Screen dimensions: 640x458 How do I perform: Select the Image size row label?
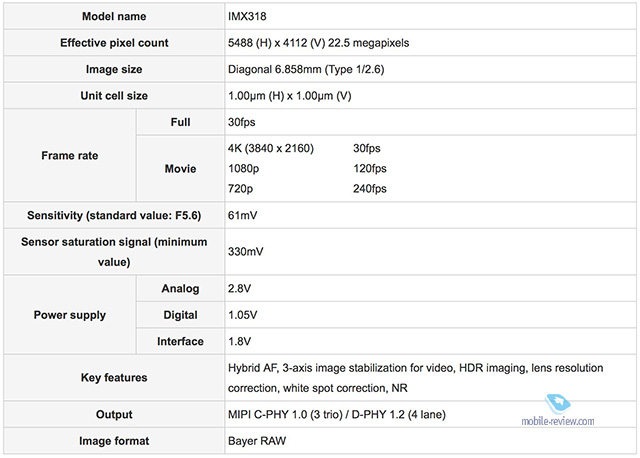tap(113, 69)
